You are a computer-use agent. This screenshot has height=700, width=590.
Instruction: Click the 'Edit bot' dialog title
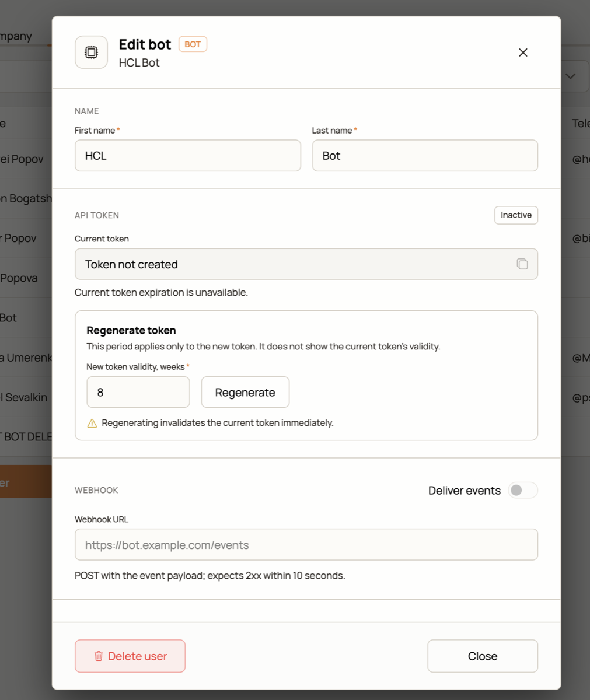(145, 44)
